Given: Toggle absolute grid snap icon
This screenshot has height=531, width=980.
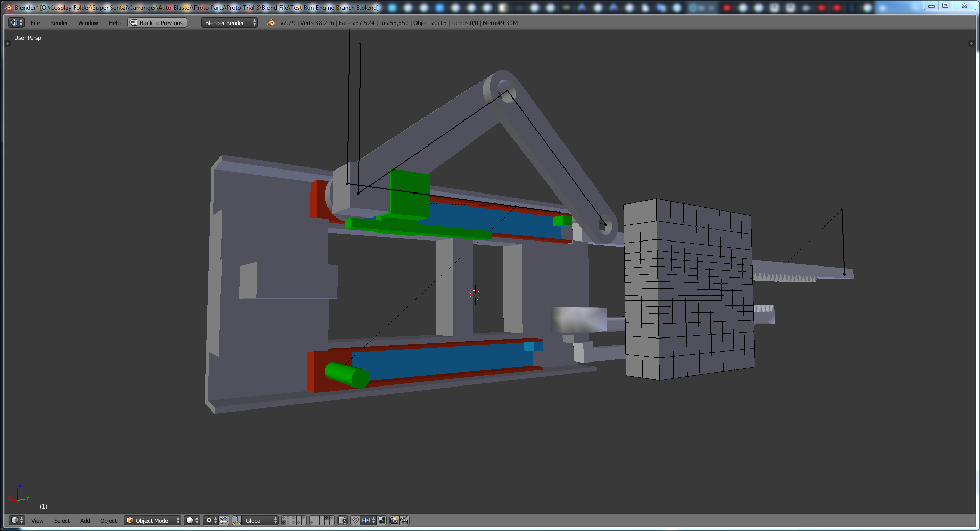Looking at the screenshot, I should pos(381,520).
